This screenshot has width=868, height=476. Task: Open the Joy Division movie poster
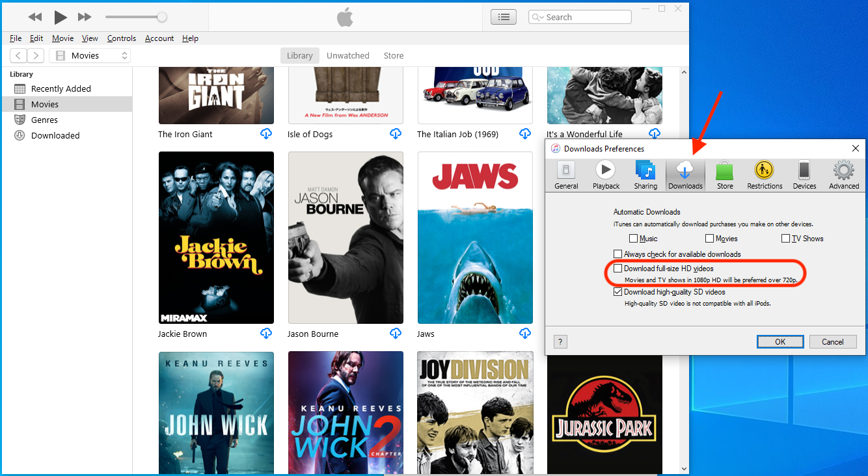pyautogui.click(x=475, y=413)
